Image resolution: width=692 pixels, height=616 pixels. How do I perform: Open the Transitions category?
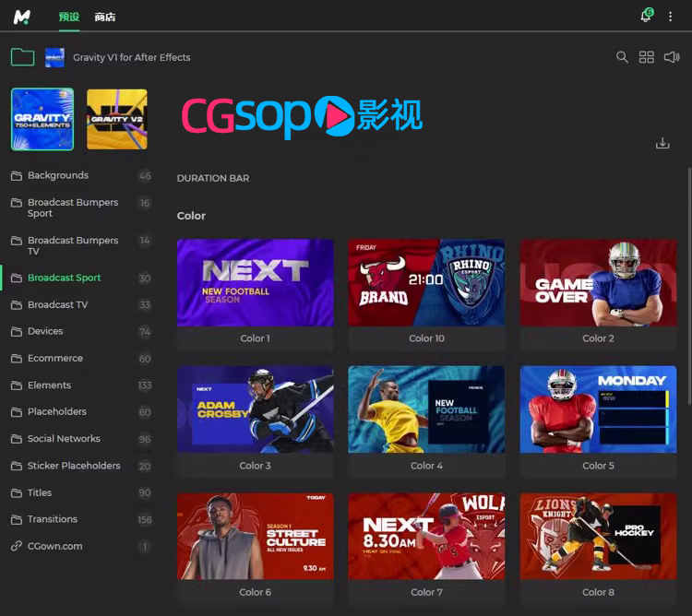pyautogui.click(x=53, y=519)
